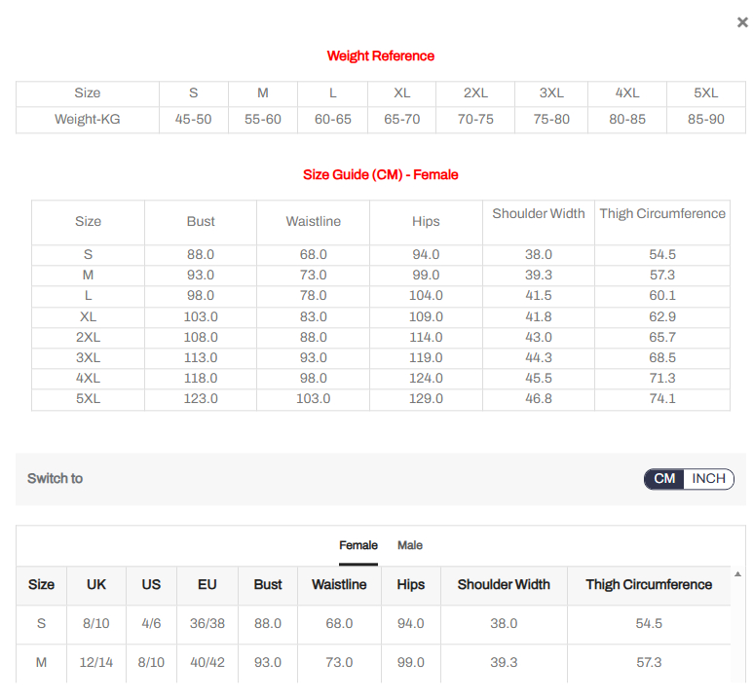Click the 2XL row in Female size guide

88,337
